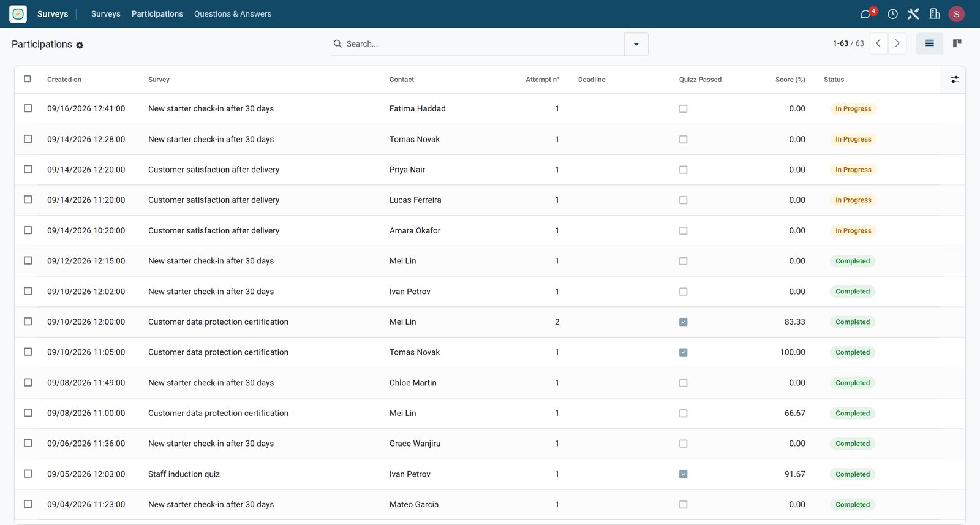Click Lucas Ferreira contact cell
Viewport: 980px width, 525px height.
tap(415, 200)
